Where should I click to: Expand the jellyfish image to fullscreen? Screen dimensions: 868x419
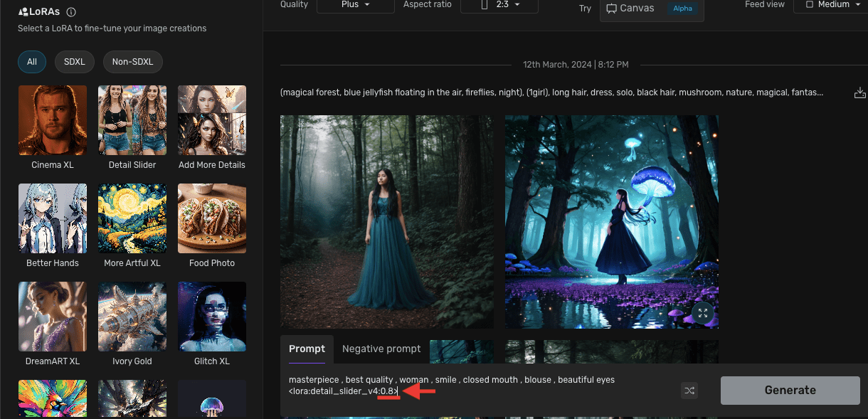click(702, 313)
